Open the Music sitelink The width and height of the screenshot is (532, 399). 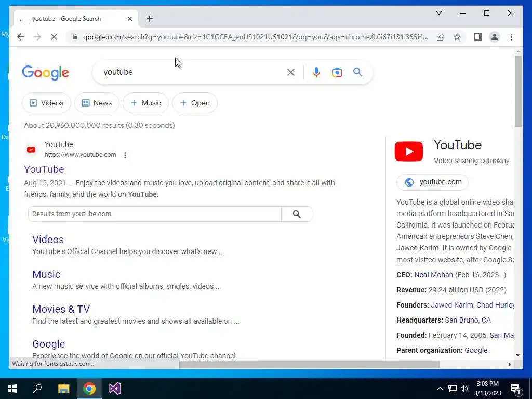46,274
